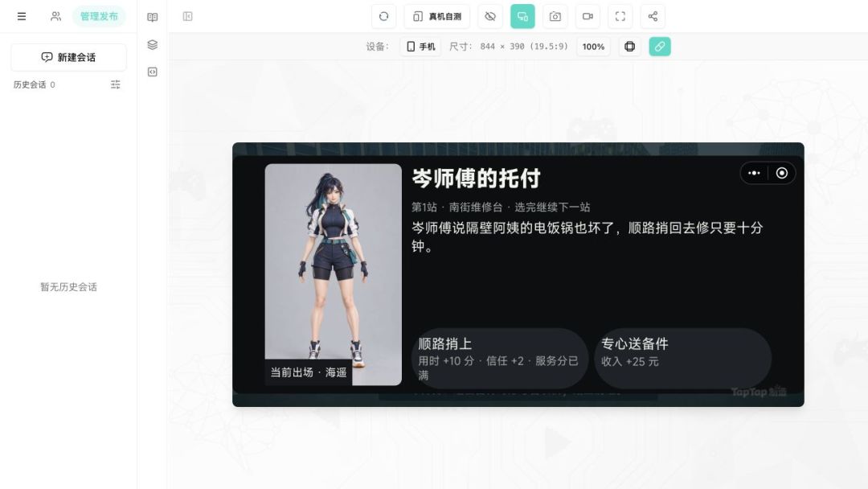Open the team members icon
This screenshot has width=868, height=489.
[56, 17]
